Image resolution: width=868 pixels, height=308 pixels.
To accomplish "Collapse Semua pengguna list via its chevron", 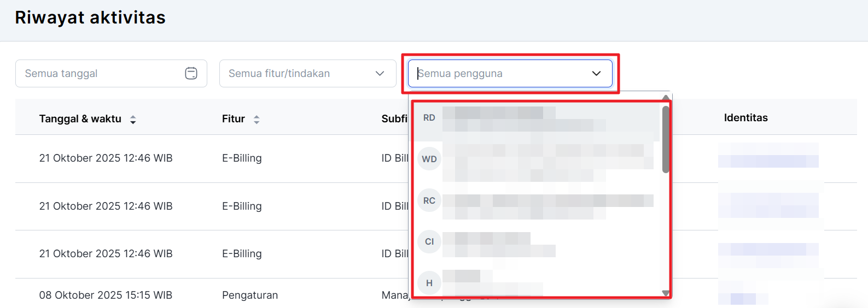I will coord(596,73).
